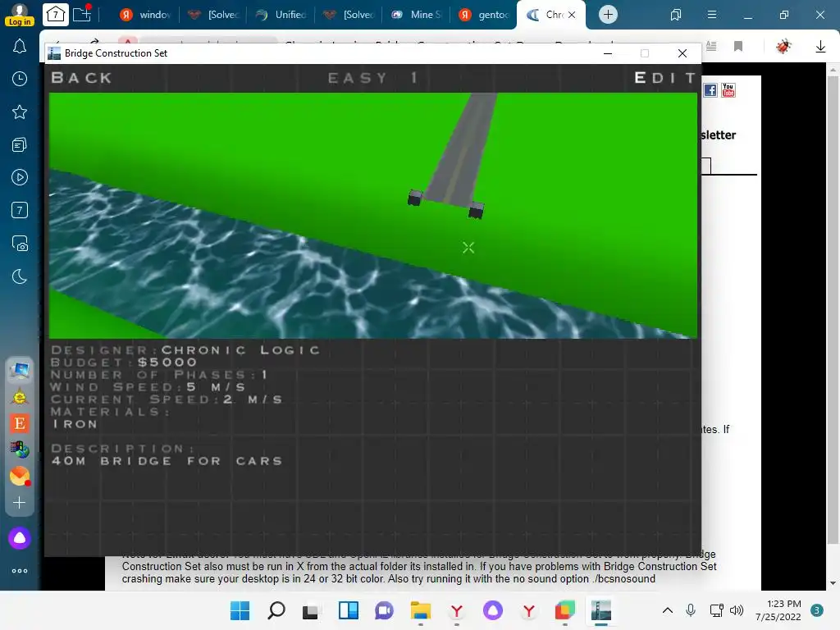Toggle dark mode moon icon in sidebar
840x630 pixels.
pos(20,276)
